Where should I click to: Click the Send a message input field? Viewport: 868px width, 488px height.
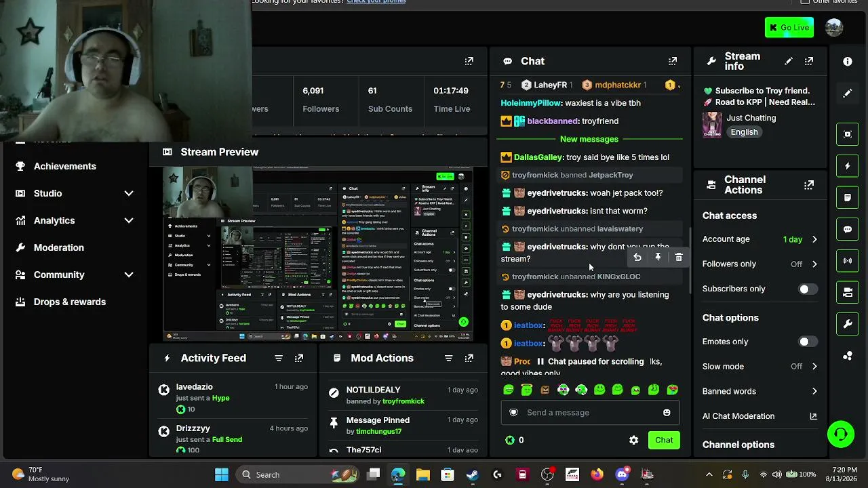click(x=590, y=413)
